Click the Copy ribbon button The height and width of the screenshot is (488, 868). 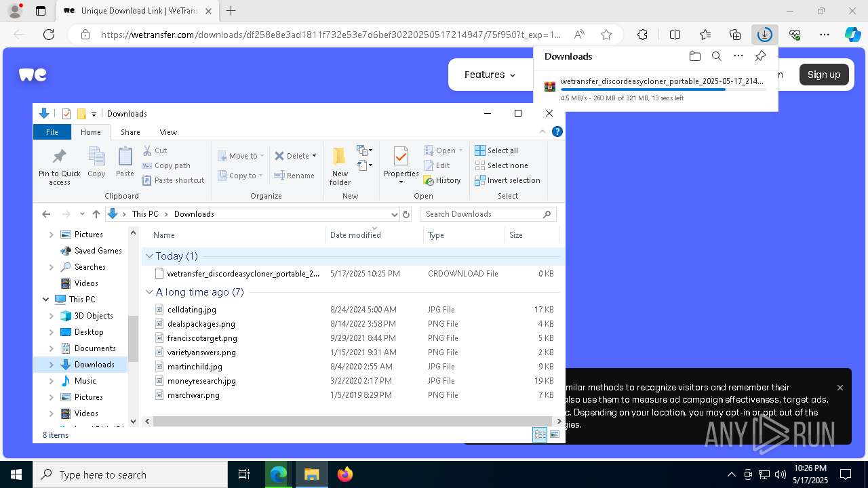click(x=96, y=163)
